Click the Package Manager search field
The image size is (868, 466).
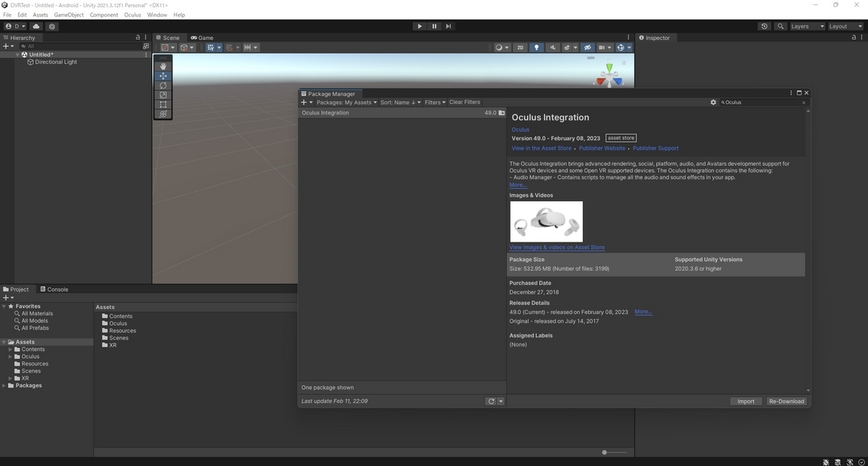(762, 103)
